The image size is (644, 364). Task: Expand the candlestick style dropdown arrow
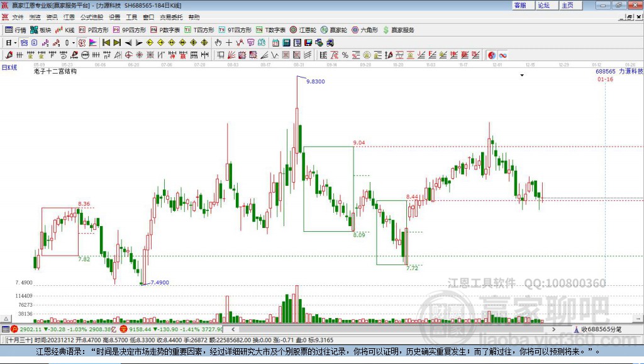pyautogui.click(x=74, y=43)
